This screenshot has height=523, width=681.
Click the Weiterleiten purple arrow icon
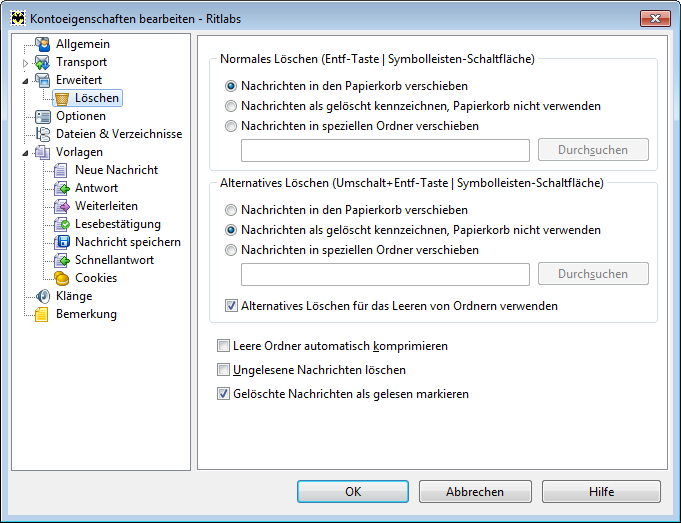tap(62, 206)
